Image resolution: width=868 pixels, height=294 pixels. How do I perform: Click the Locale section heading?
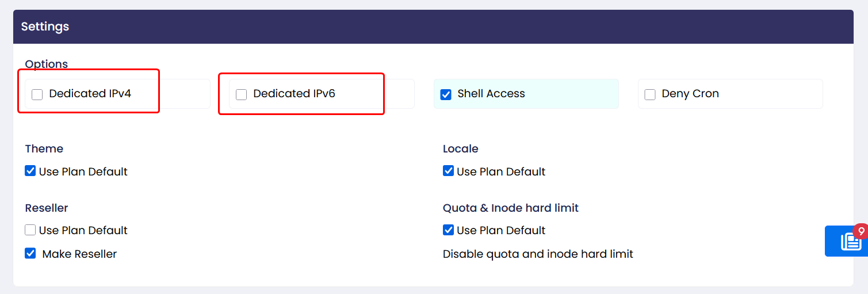pyautogui.click(x=461, y=148)
